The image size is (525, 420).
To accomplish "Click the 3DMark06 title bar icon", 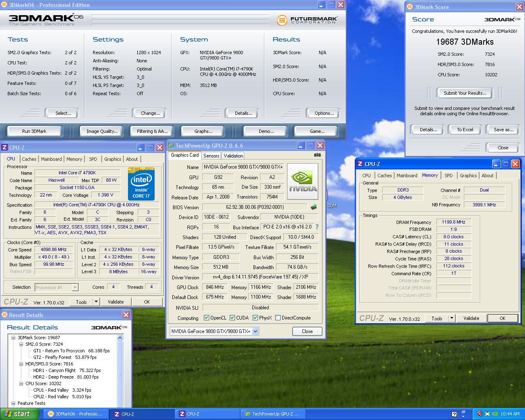I will [x=5, y=5].
